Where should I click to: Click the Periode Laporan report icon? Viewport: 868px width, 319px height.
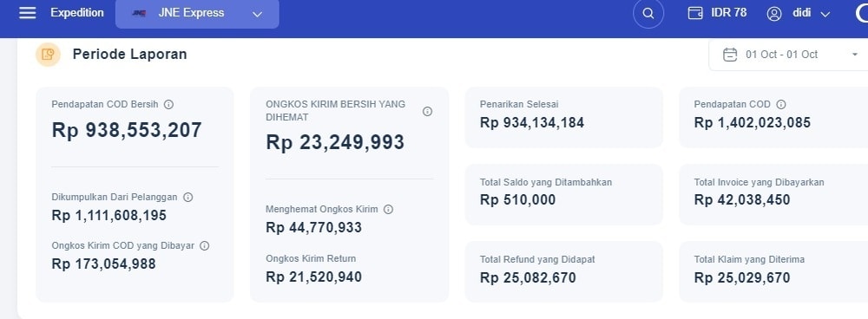[48, 55]
